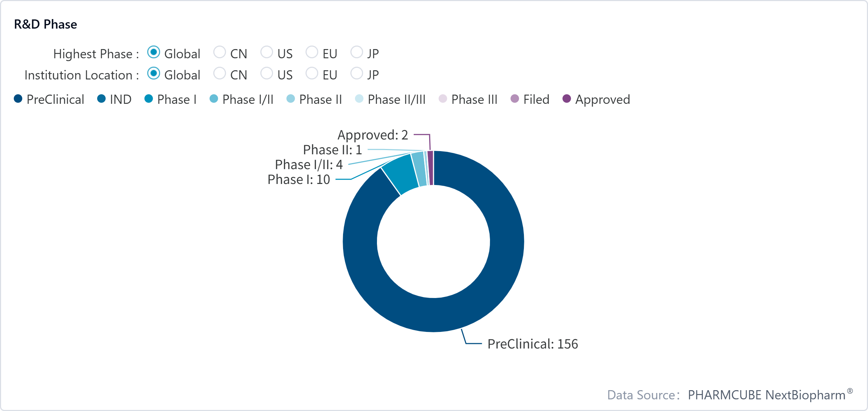
Task: Click Phase II legend dot
Action: (290, 99)
